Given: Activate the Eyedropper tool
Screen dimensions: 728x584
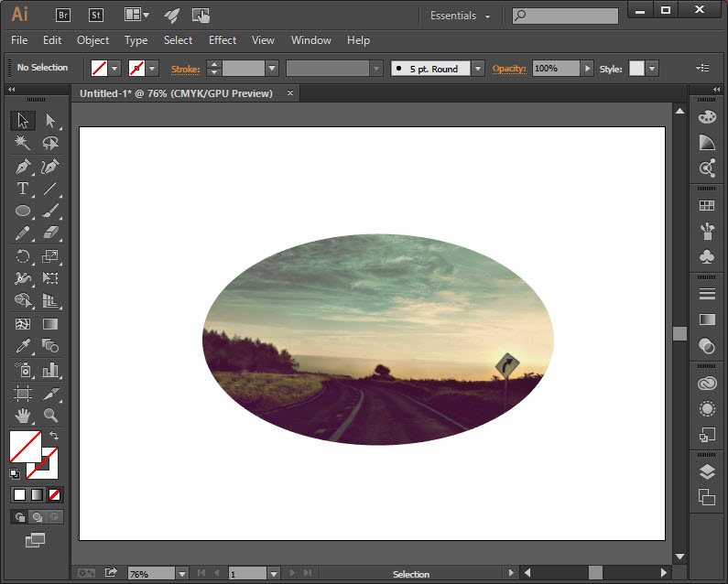Looking at the screenshot, I should tap(23, 347).
